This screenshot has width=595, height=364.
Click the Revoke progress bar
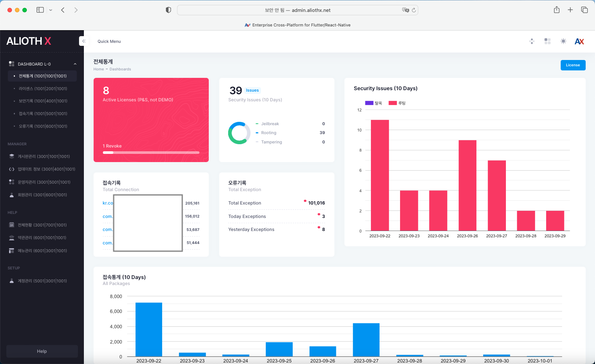click(x=151, y=152)
